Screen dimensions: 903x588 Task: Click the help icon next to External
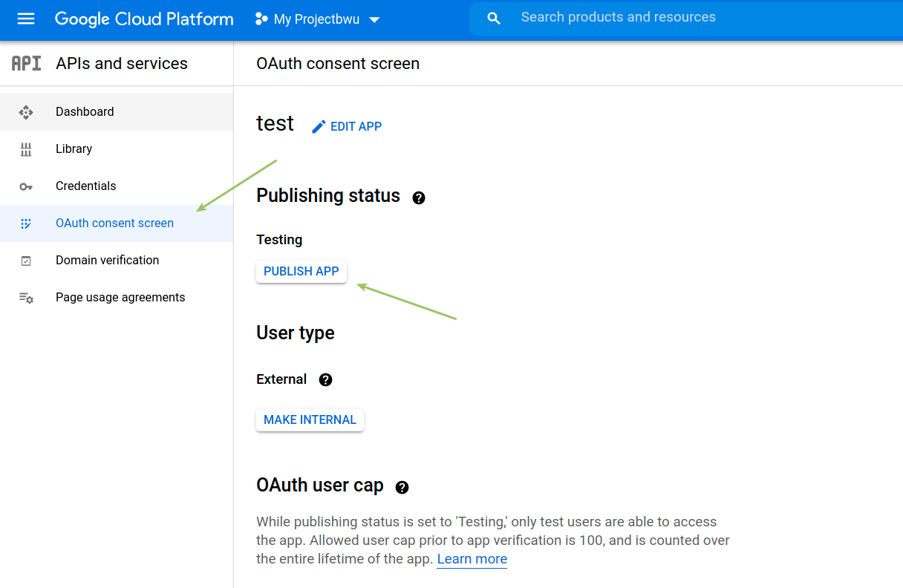[325, 380]
